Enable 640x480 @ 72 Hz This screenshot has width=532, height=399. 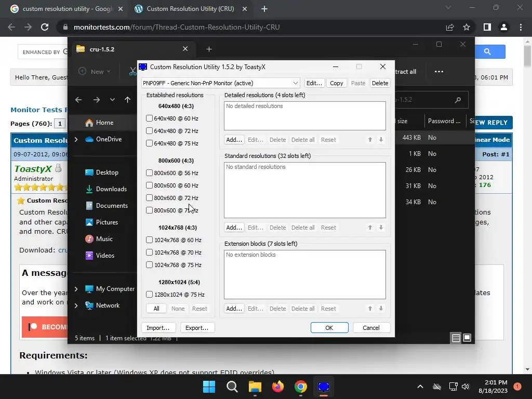click(149, 131)
